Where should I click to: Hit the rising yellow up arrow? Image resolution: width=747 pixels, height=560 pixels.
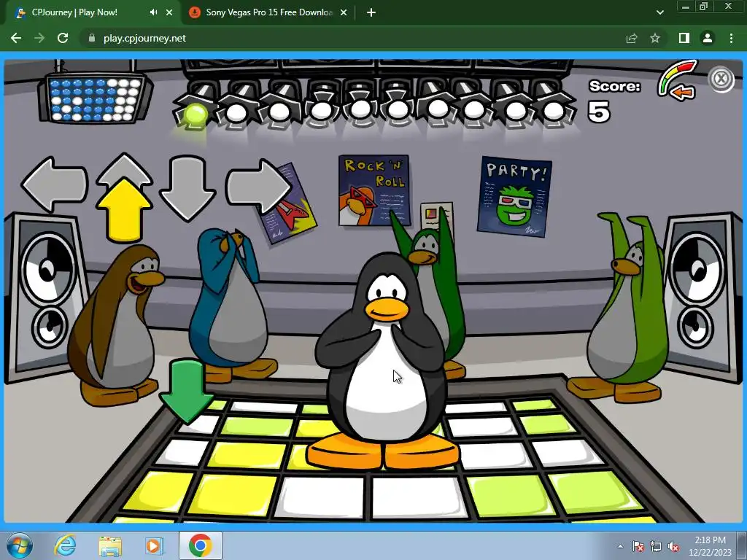coord(124,211)
